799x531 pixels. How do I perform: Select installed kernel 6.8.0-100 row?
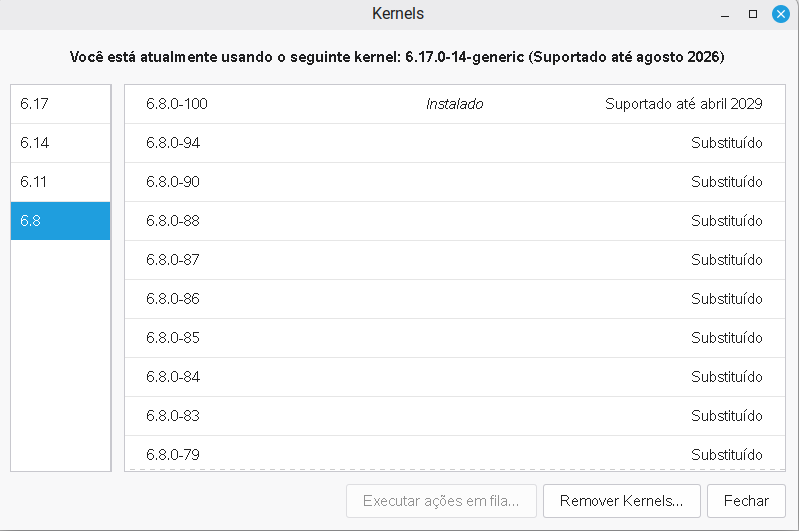coord(454,104)
